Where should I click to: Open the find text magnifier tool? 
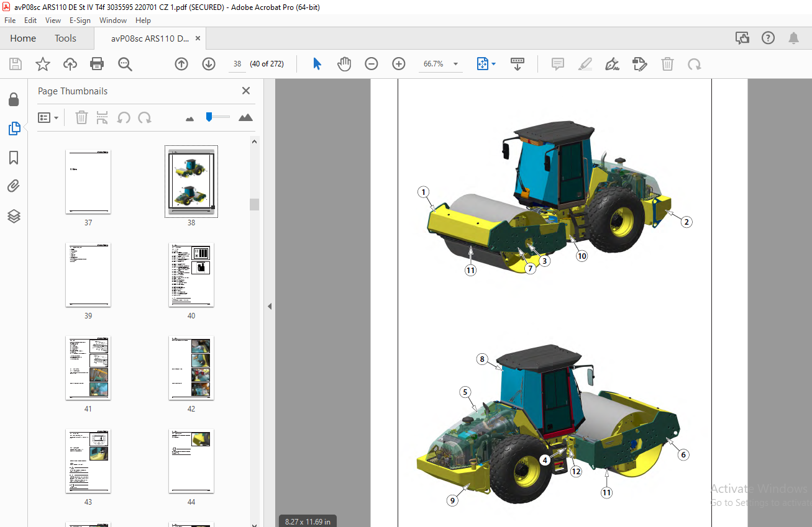tap(125, 64)
